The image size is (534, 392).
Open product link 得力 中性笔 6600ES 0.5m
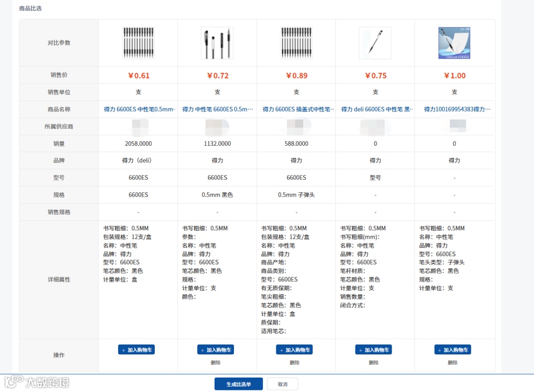point(218,109)
